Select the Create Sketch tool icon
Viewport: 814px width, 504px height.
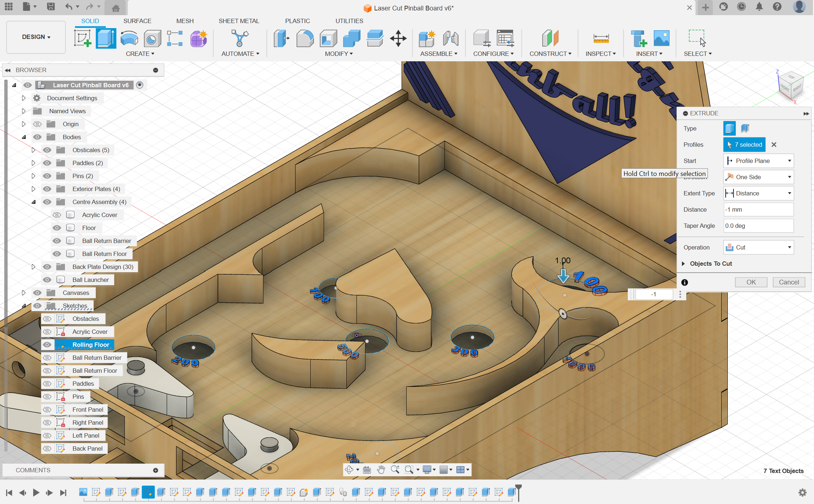pos(83,38)
